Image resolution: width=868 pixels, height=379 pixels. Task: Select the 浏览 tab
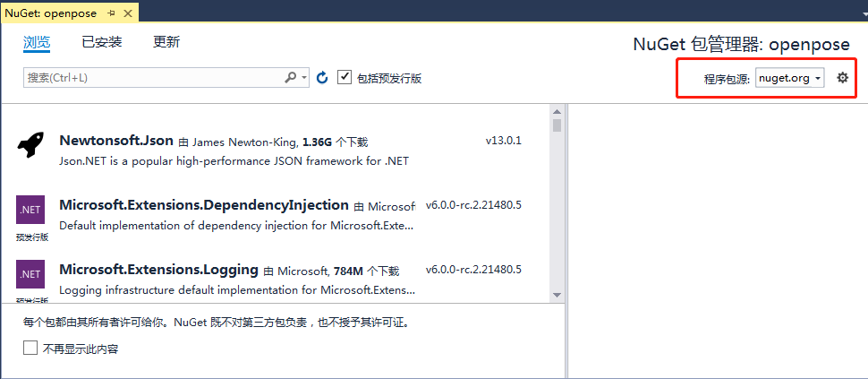[37, 42]
